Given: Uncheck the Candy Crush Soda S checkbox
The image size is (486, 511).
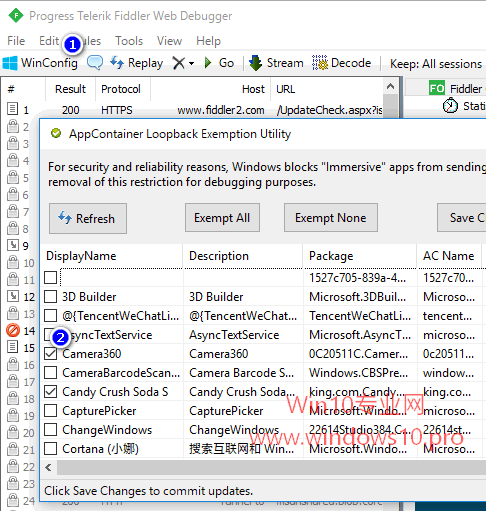Looking at the screenshot, I should pos(51,392).
